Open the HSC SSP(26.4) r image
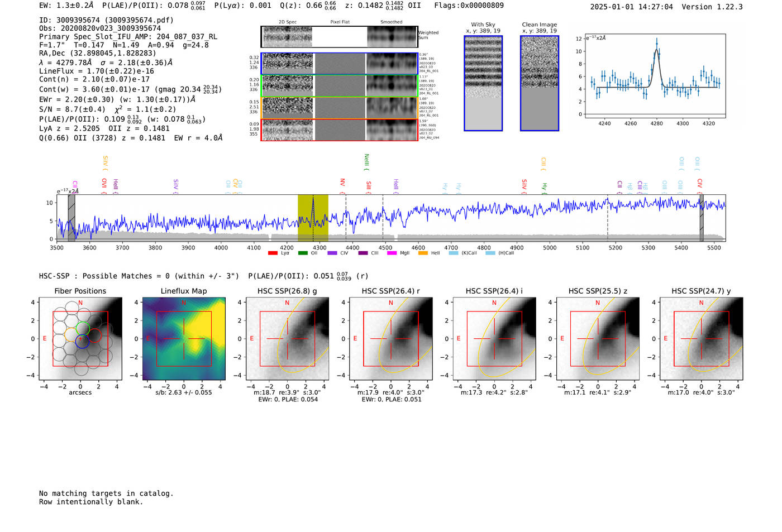The height and width of the screenshot is (532, 782). 391,339
